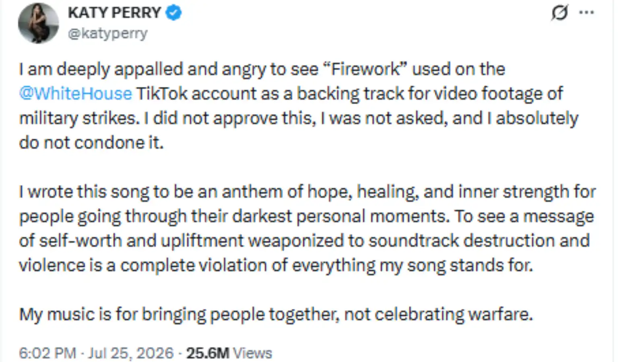Click the 25.6M view count number
Screen dimensions: 644x362
coord(208,353)
